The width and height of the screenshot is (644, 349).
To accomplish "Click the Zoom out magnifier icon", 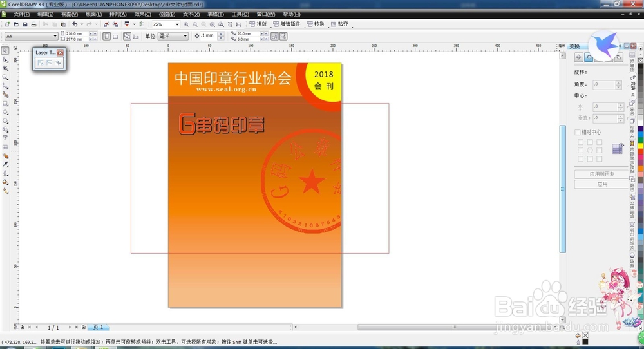I will tap(195, 24).
